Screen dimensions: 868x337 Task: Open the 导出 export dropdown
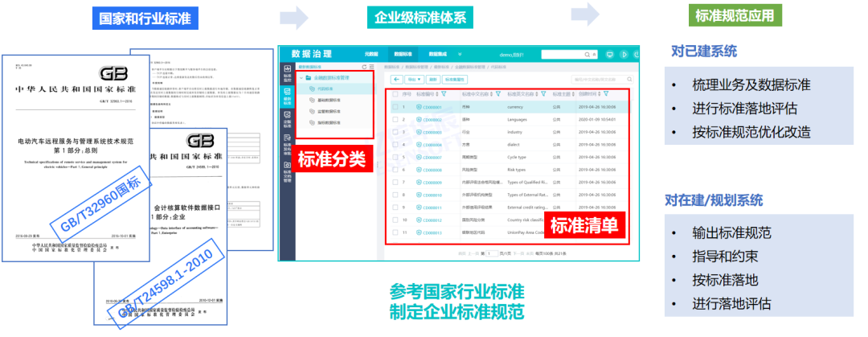pyautogui.click(x=415, y=80)
